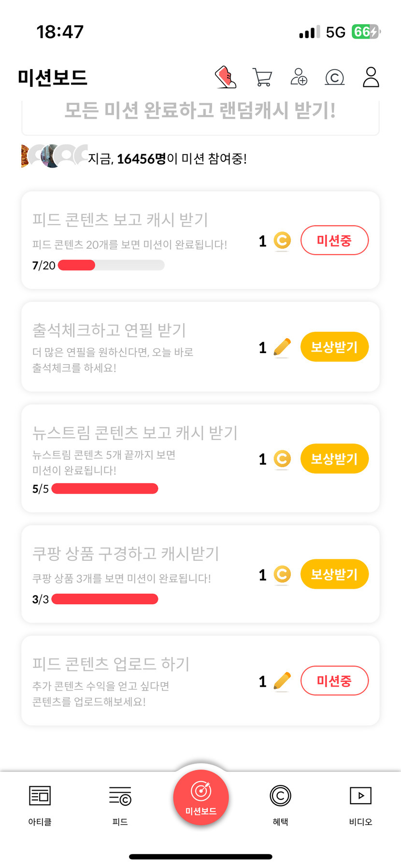
Task: Claim reward for 뉴스트림 콘텐츠 mission
Action: coord(334,458)
